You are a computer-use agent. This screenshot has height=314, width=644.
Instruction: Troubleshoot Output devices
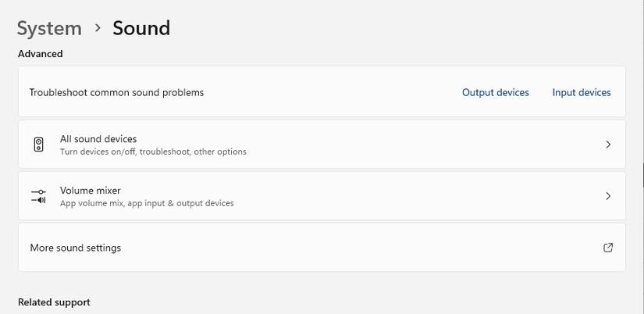[495, 92]
